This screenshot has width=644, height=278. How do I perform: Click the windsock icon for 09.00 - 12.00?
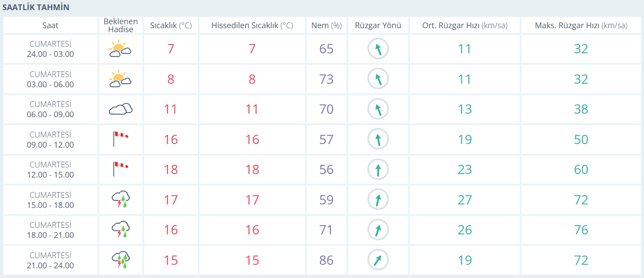tap(120, 139)
